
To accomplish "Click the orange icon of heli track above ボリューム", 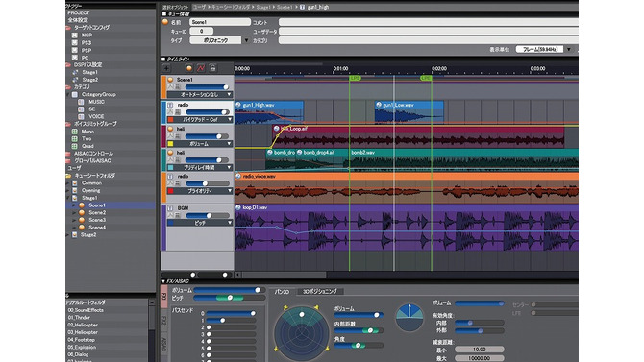I will (x=170, y=129).
